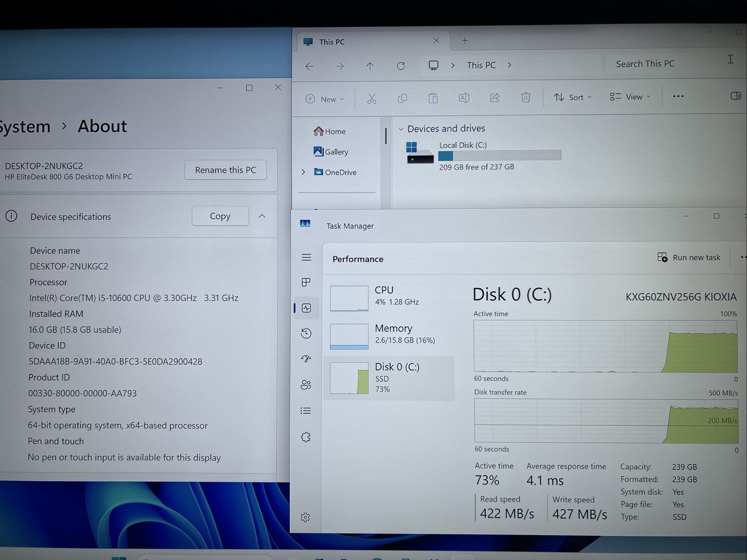Click the Copy icon in File Explorer toolbar
Image resolution: width=747 pixels, height=560 pixels.
point(402,98)
